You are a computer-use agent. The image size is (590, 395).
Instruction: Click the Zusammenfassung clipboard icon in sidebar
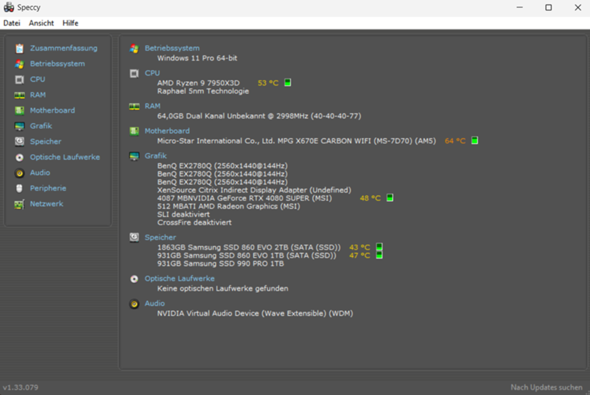pyautogui.click(x=20, y=49)
